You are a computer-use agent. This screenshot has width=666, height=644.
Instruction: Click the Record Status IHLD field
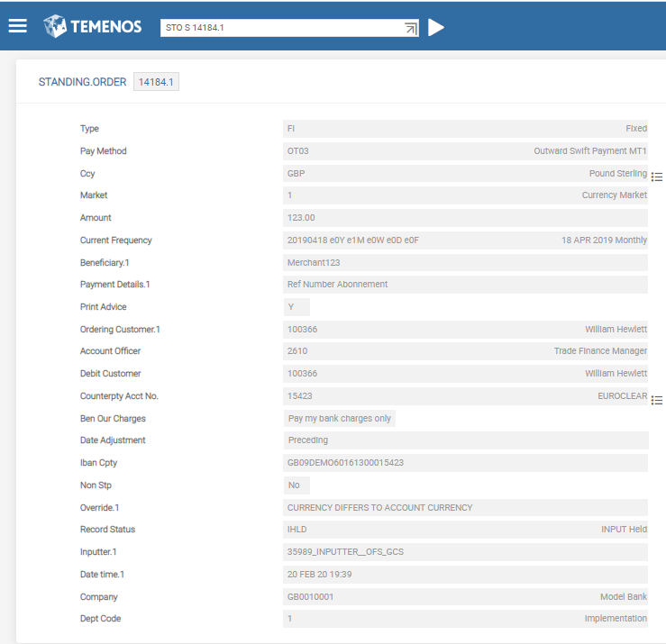coord(465,530)
